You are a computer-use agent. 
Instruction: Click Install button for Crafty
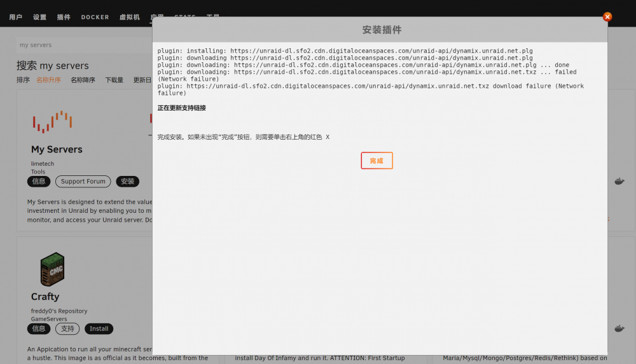[x=99, y=328]
